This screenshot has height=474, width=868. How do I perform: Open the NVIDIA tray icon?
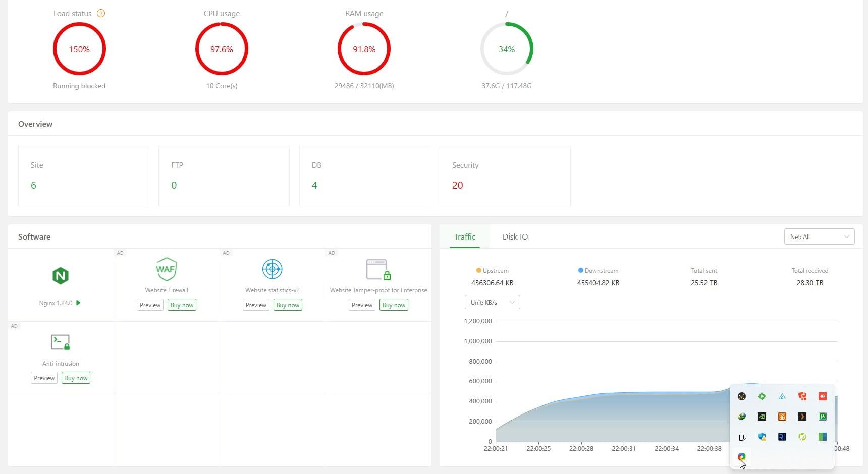coord(762,417)
